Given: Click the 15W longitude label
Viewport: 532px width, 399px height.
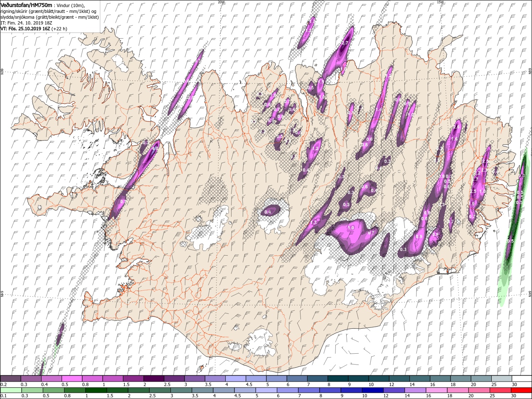Looking at the screenshot, I should click(440, 2).
